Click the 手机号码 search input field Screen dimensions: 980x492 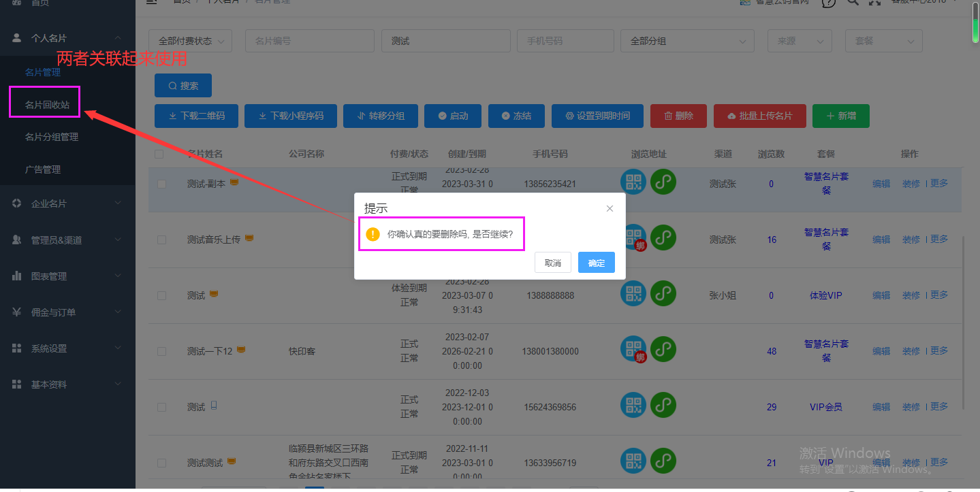[x=565, y=41]
